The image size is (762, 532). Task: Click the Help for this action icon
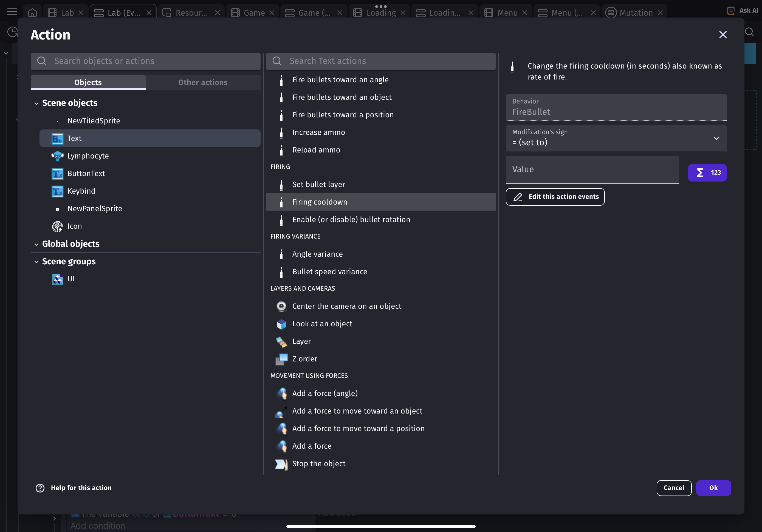pyautogui.click(x=40, y=488)
